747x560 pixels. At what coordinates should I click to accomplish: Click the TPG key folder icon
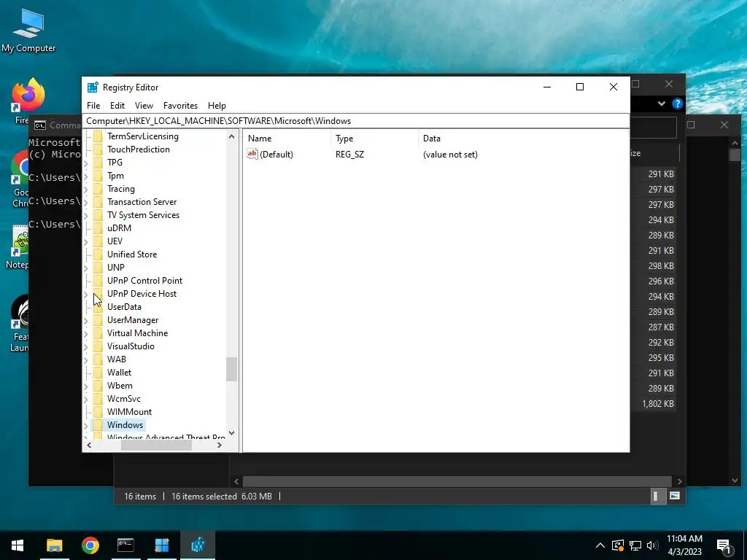click(98, 163)
